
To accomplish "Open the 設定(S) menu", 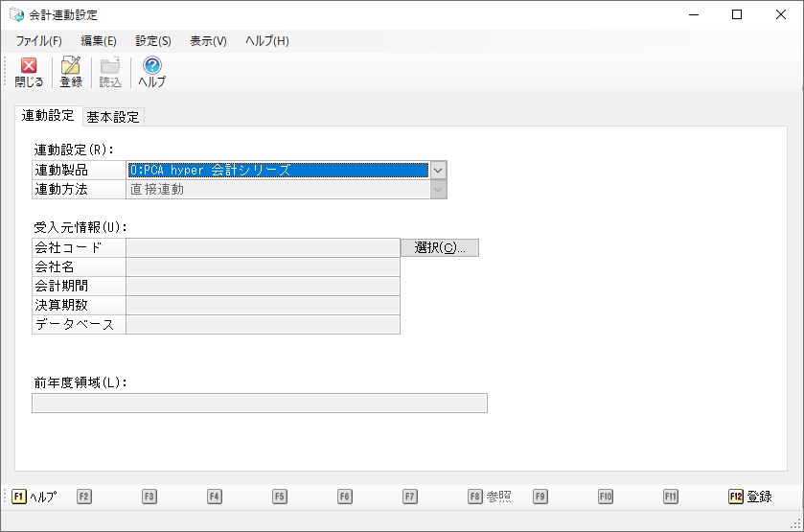I will tap(153, 41).
